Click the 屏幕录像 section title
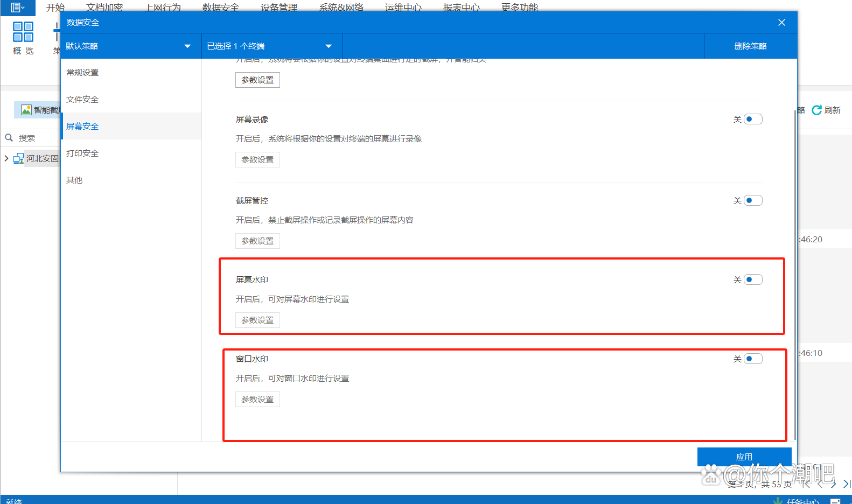Viewport: 852px width, 504px height. [x=252, y=119]
